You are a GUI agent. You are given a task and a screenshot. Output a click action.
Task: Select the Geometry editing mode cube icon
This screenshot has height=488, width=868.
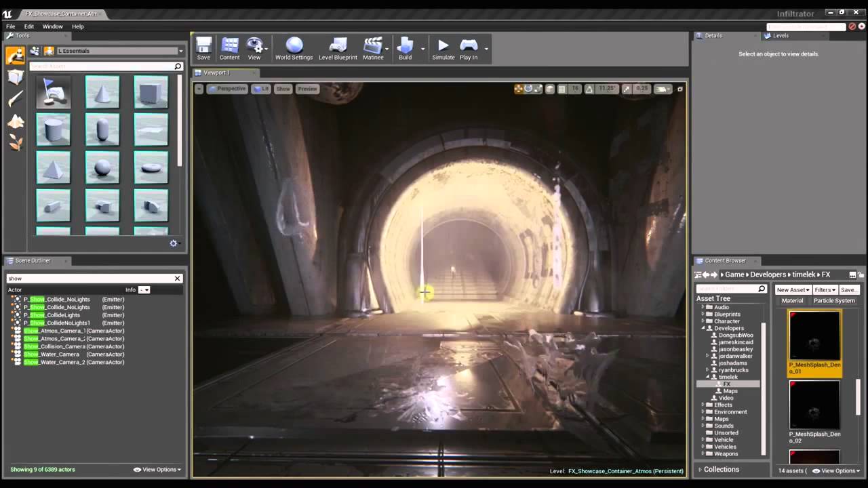click(x=16, y=77)
